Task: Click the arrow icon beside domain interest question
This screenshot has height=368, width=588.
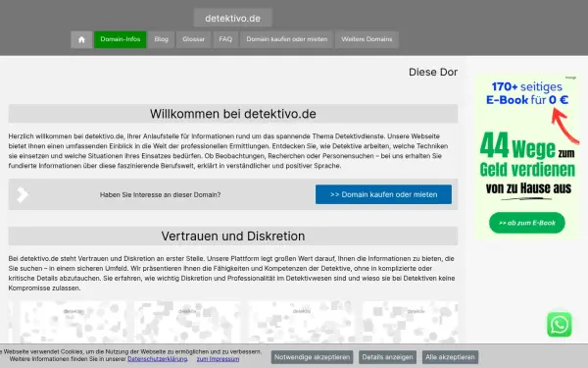Action: [x=23, y=194]
